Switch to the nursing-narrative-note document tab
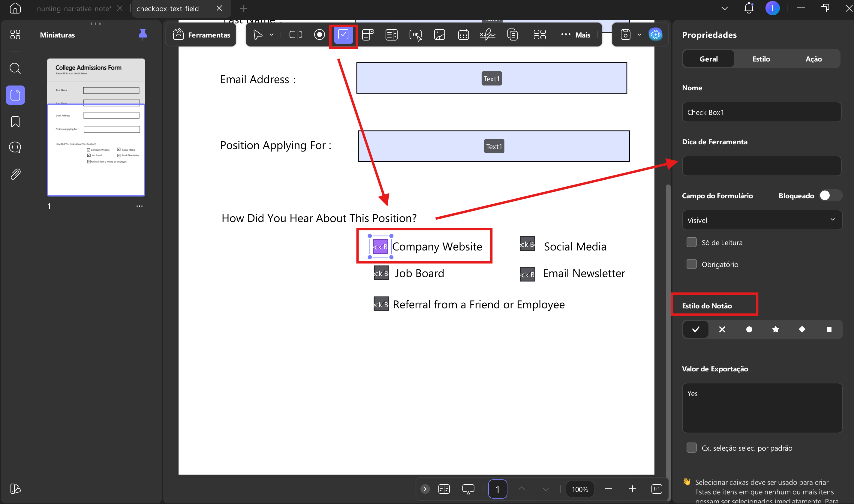Viewport: 854px width, 504px height. point(74,8)
